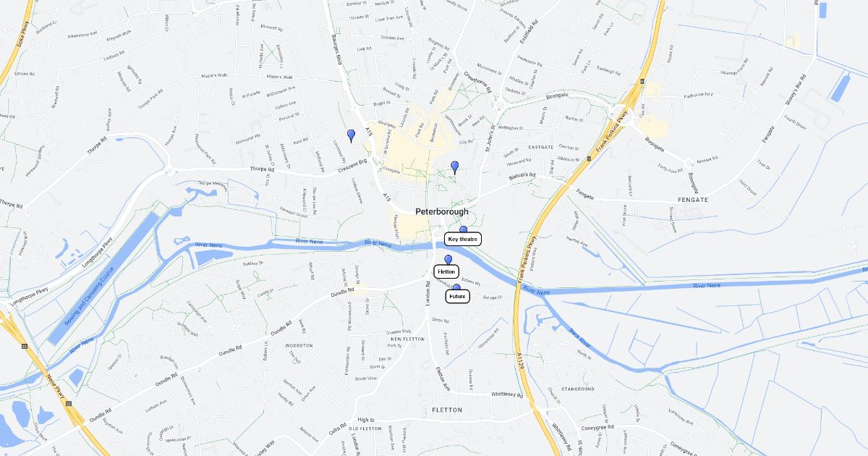868x456 pixels.
Task: Select the STANGROUND district label
Action: pyautogui.click(x=578, y=389)
